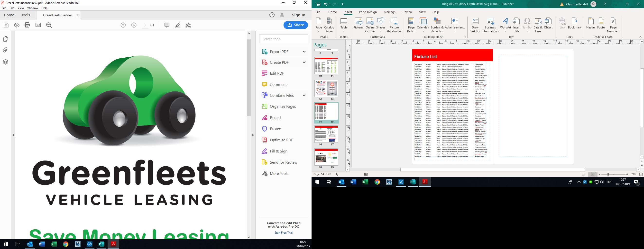Screen dimensions: 644x249
Task: Select the pages 16-17 thumbnail in Publisher
Action: [x=326, y=134]
